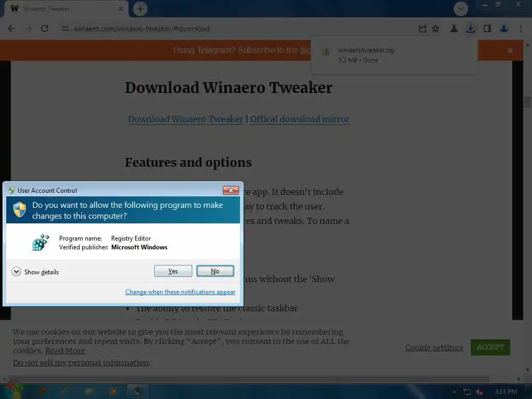Viewport: 532px width, 399px height.
Task: Open the winaerotweaker.zip download entry
Action: (394, 55)
